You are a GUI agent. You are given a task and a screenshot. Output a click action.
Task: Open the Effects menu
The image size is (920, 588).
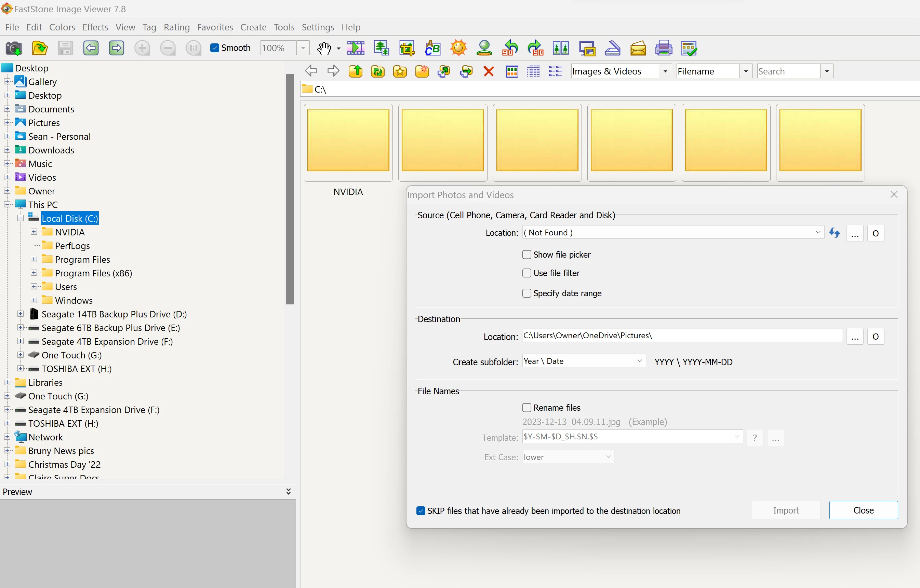coord(95,27)
